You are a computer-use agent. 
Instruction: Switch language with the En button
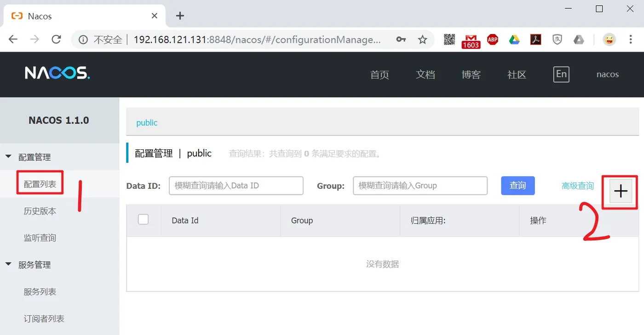tap(561, 74)
